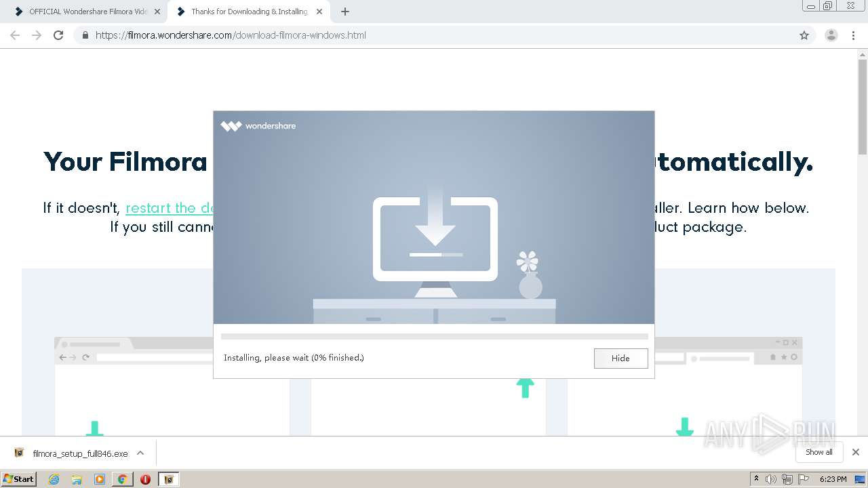Open Windows Media Player from taskbar

click(x=100, y=479)
